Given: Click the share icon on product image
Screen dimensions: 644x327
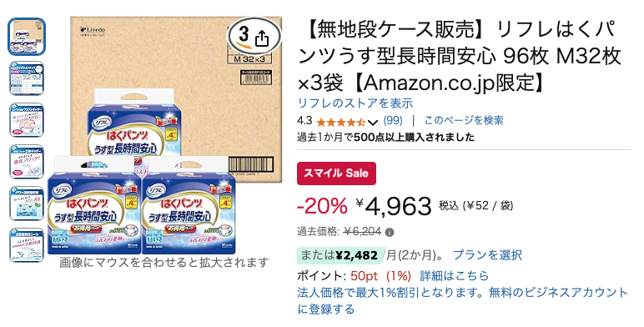Looking at the screenshot, I should pyautogui.click(x=262, y=38).
